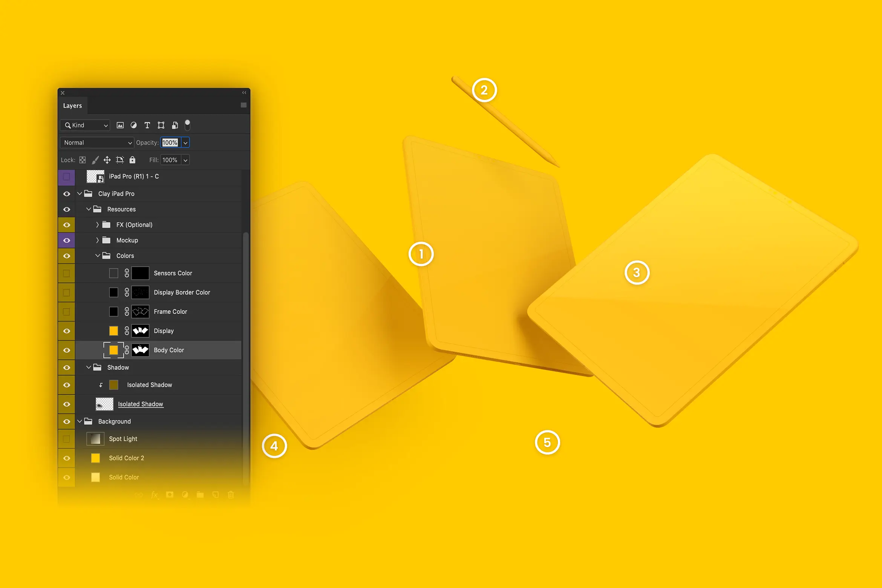Viewport: 882px width, 588px height.
Task: Lock position move icon
Action: point(107,160)
